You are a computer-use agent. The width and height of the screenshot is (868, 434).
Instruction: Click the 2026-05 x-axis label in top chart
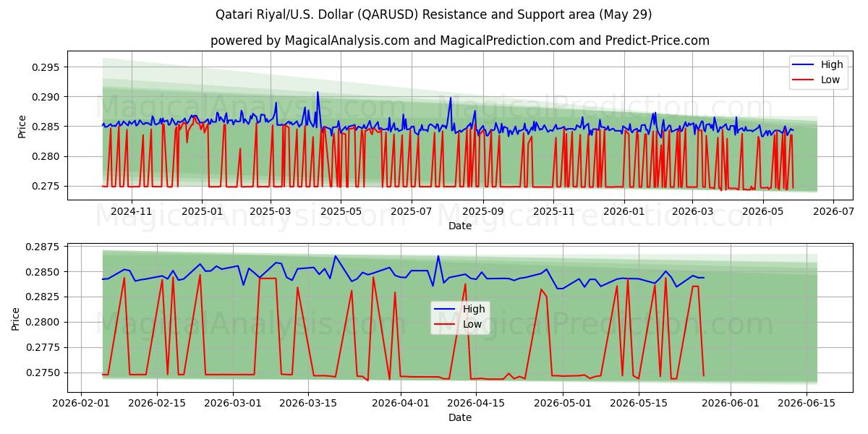point(762,211)
